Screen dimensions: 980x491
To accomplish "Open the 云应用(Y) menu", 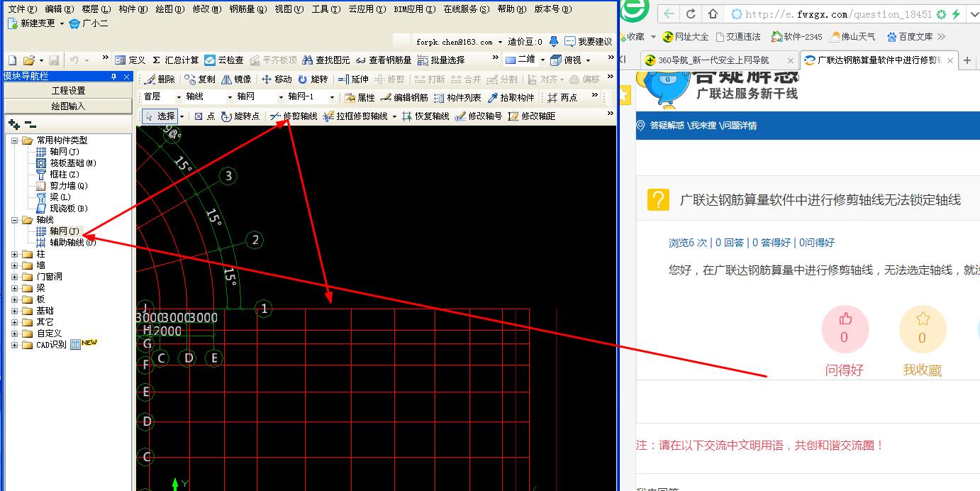I will coord(367,9).
